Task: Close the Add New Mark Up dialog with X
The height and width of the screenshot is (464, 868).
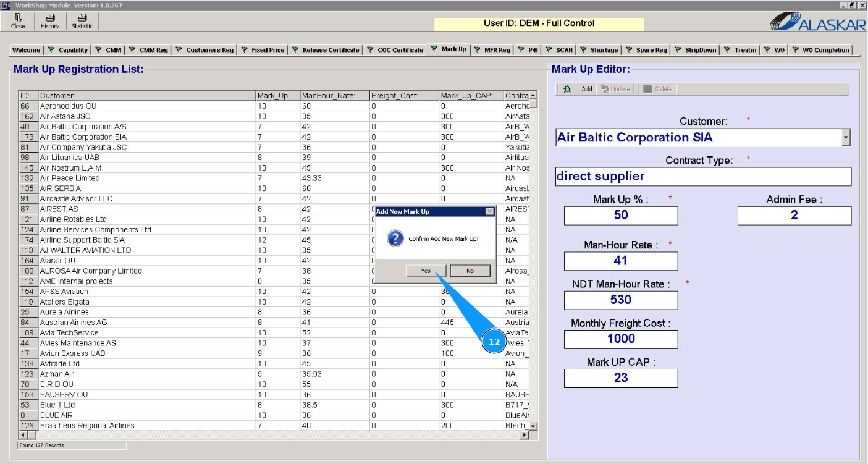Action: coord(490,211)
